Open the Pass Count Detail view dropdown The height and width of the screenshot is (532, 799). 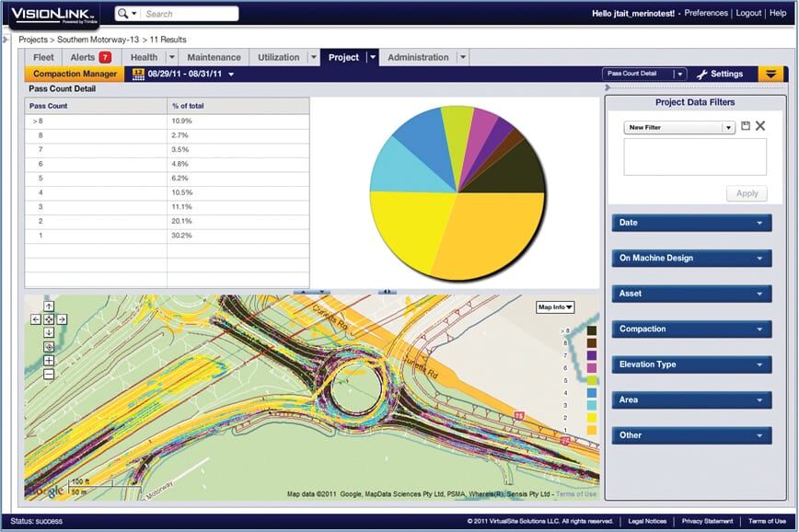(x=644, y=74)
